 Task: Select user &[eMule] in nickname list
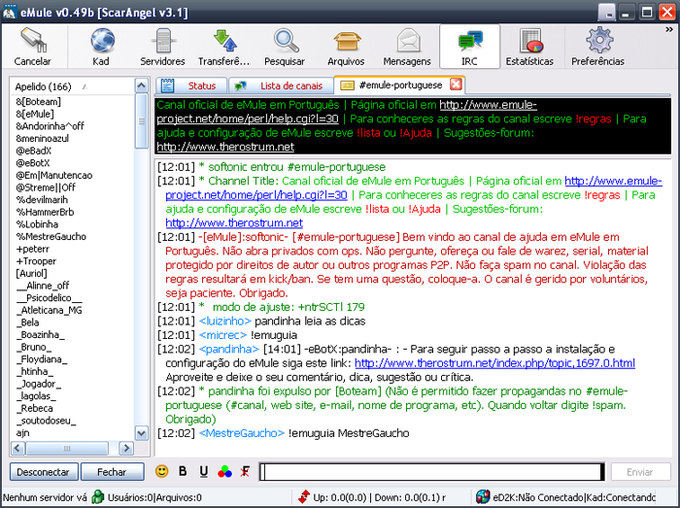click(x=35, y=114)
